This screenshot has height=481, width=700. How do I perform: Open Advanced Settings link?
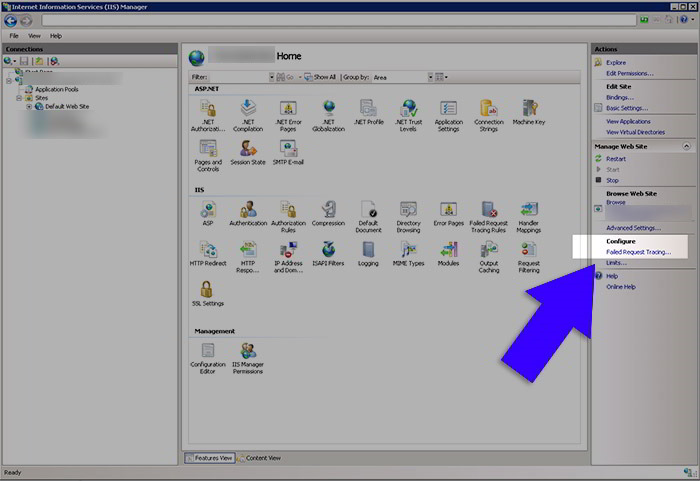coord(633,228)
